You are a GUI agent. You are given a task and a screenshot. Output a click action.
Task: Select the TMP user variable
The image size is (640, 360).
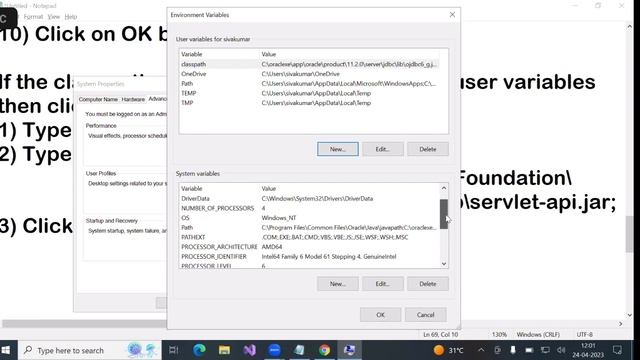(x=310, y=103)
